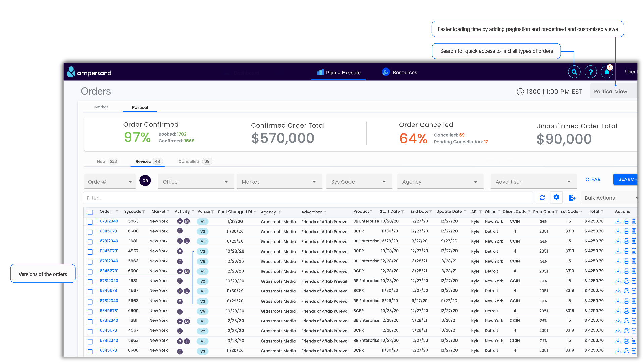Open table settings gear icon

(556, 198)
